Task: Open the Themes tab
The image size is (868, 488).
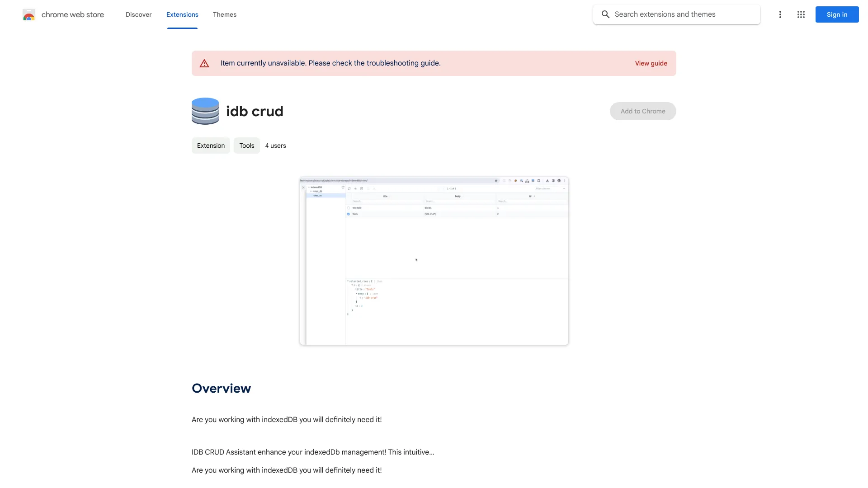Action: pos(225,14)
